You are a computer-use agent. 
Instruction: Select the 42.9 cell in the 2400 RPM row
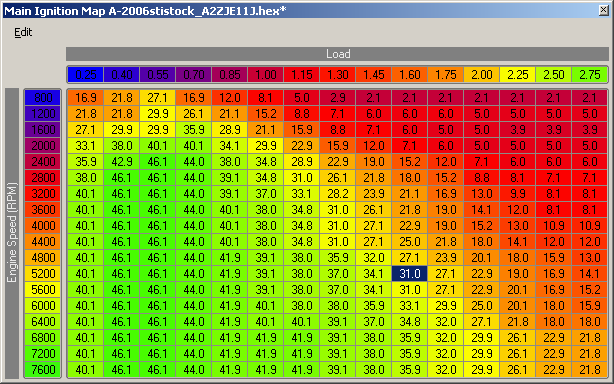point(121,162)
